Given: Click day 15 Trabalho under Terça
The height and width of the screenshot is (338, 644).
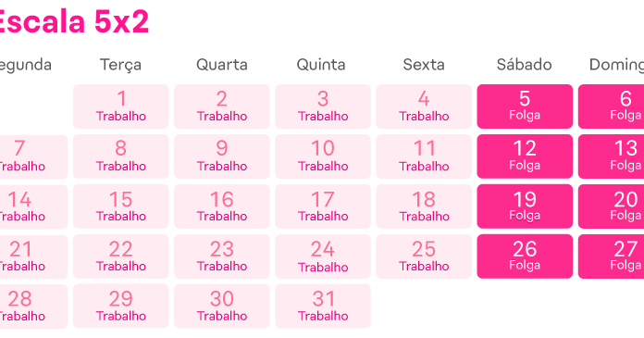Looking at the screenshot, I should click(120, 207).
